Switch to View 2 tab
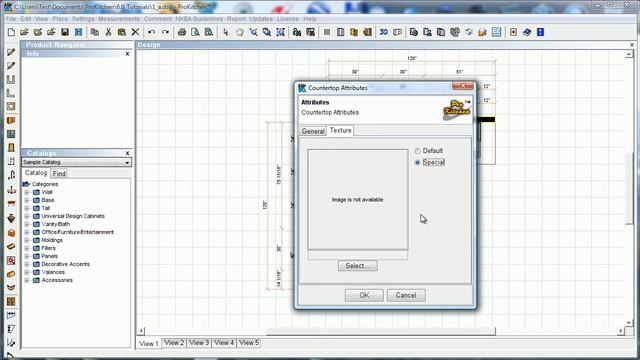 click(x=174, y=343)
